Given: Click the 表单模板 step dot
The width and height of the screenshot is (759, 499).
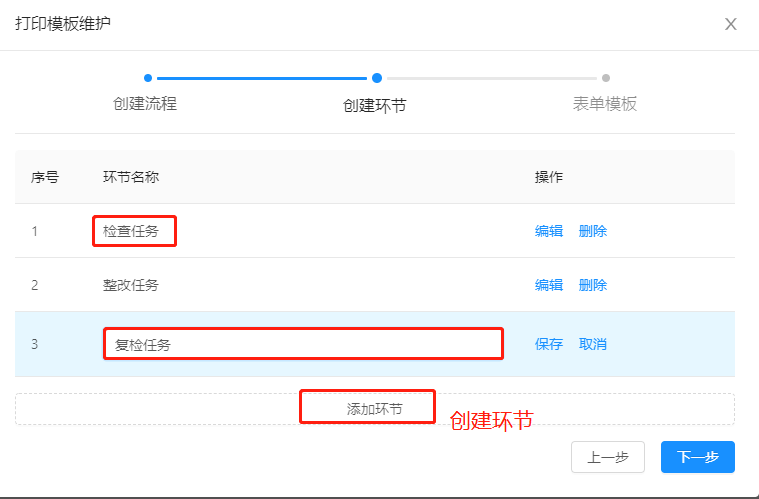Looking at the screenshot, I should [606, 78].
